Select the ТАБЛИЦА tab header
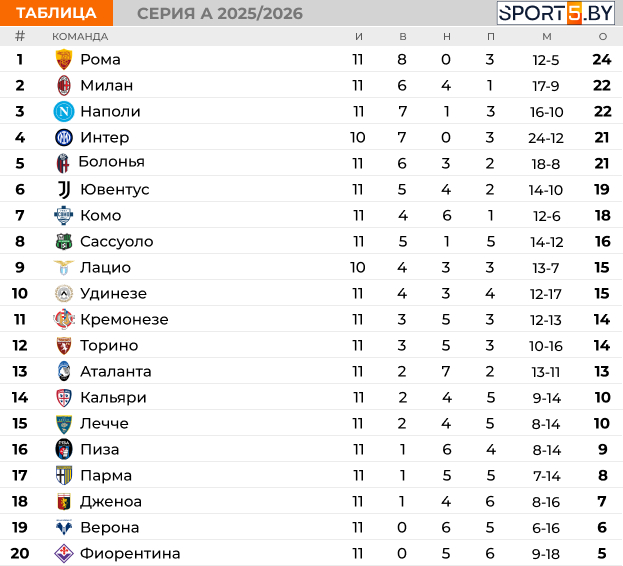Viewport: 623px width, 566px height. point(56,13)
